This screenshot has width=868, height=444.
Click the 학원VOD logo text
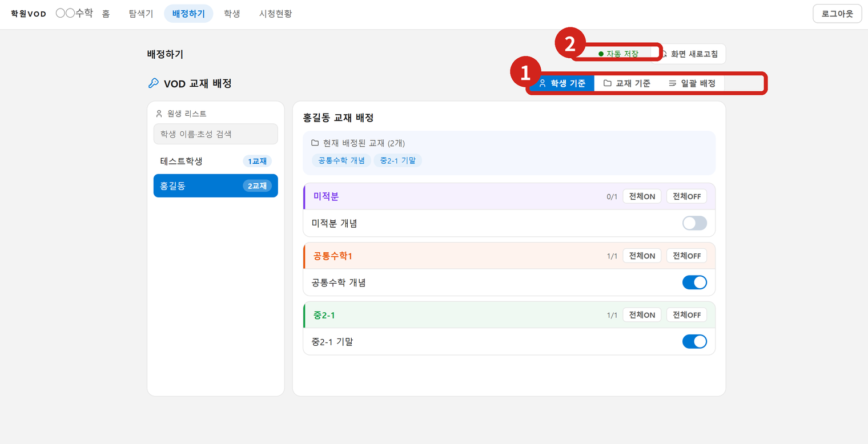29,14
